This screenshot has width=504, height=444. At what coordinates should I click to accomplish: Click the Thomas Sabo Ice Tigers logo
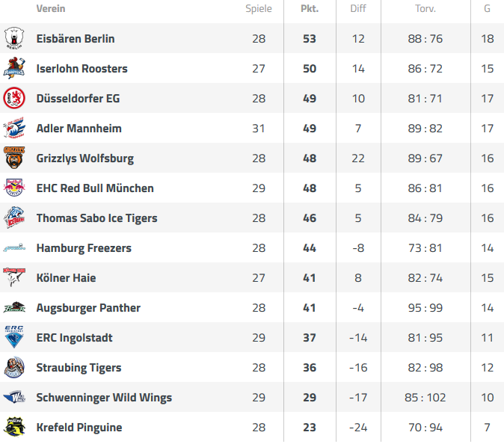14,218
